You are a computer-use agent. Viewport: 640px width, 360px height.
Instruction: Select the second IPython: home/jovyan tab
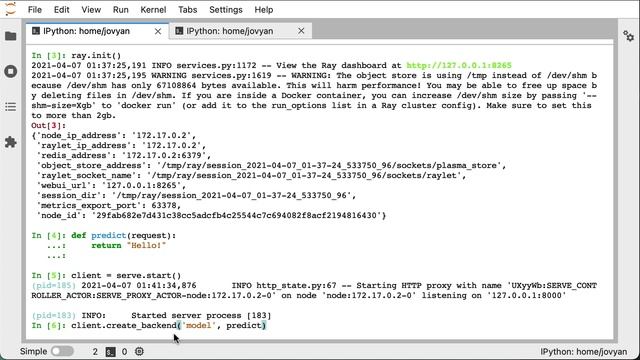[x=240, y=31]
